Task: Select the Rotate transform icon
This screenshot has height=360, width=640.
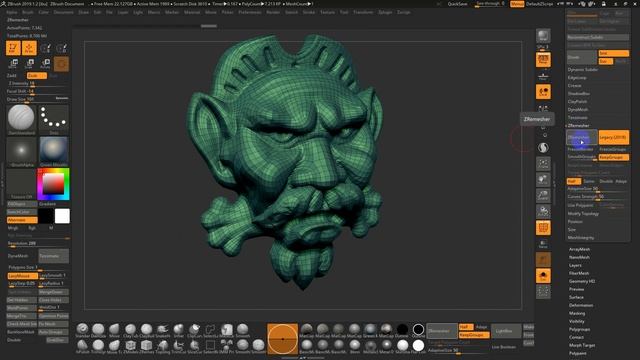Action: click(45, 64)
